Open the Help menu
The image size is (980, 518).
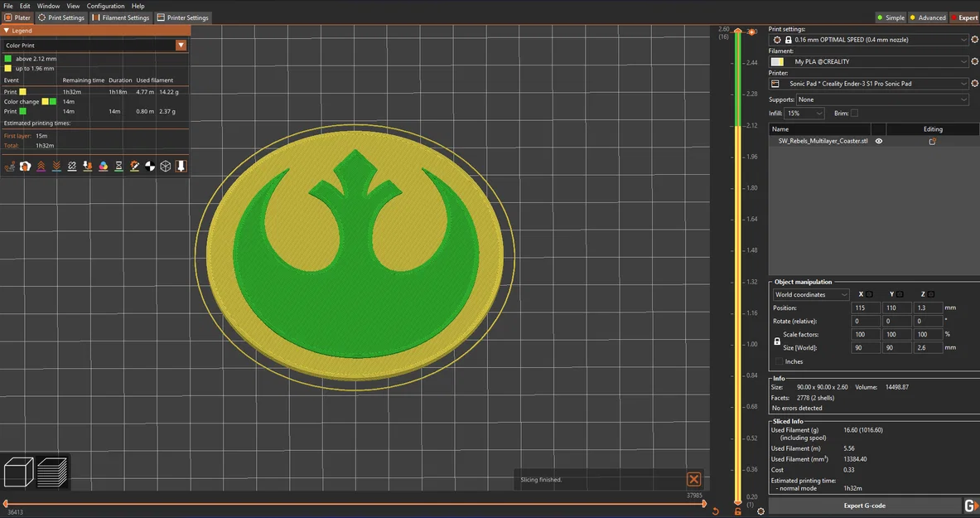coord(138,6)
